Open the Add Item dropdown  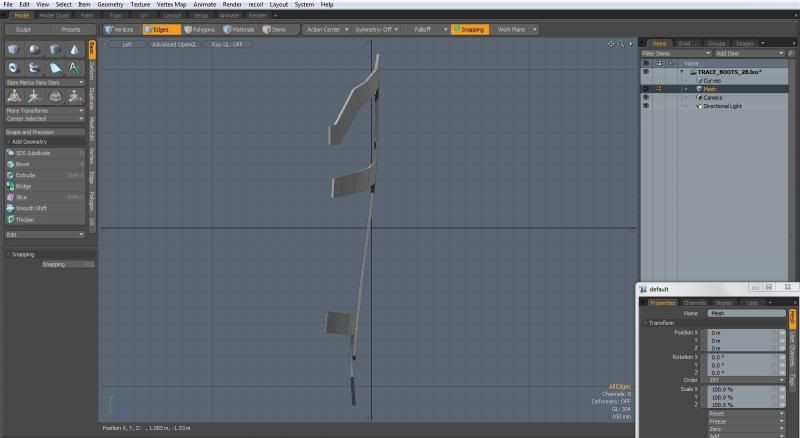749,54
